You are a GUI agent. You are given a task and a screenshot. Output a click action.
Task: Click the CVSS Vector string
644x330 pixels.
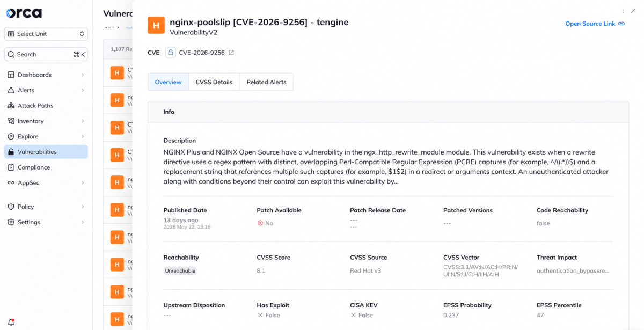coord(481,271)
